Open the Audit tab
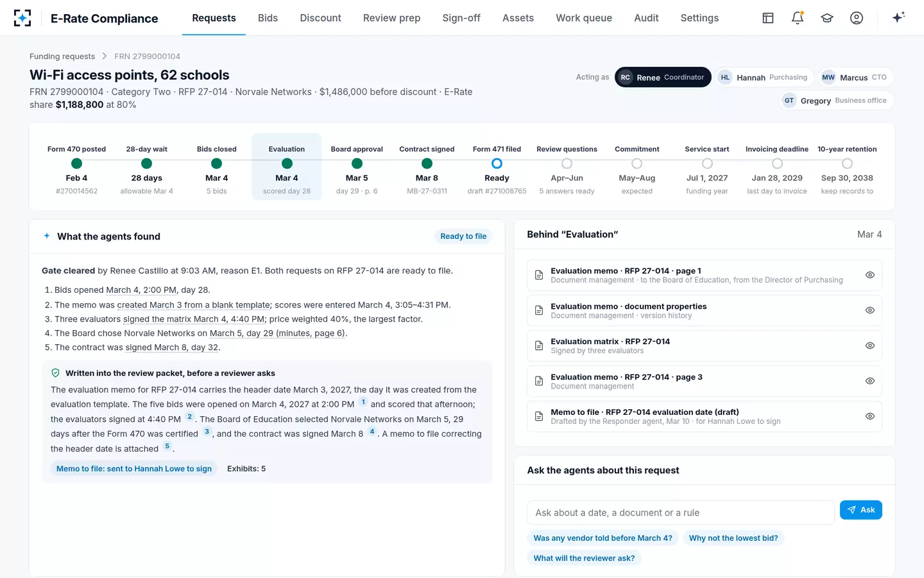Screen dimensions: 924x578 pyautogui.click(x=646, y=18)
